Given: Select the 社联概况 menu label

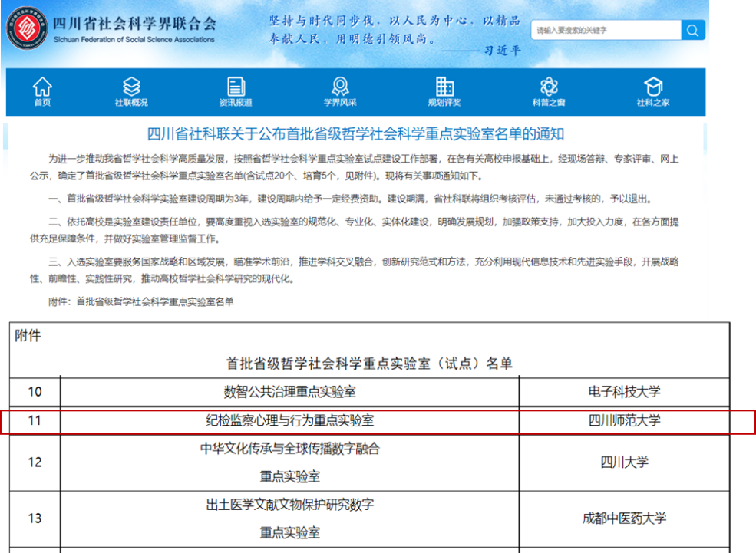Looking at the screenshot, I should 131,102.
